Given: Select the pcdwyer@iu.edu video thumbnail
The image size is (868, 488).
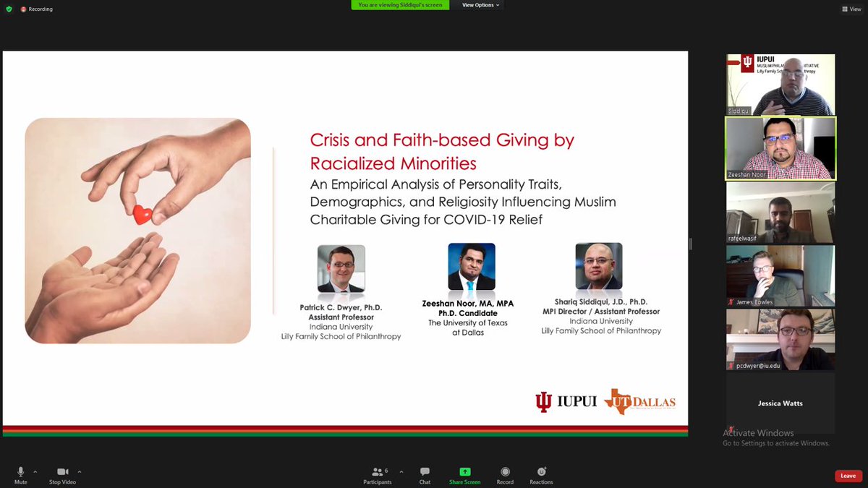Looking at the screenshot, I should [780, 339].
